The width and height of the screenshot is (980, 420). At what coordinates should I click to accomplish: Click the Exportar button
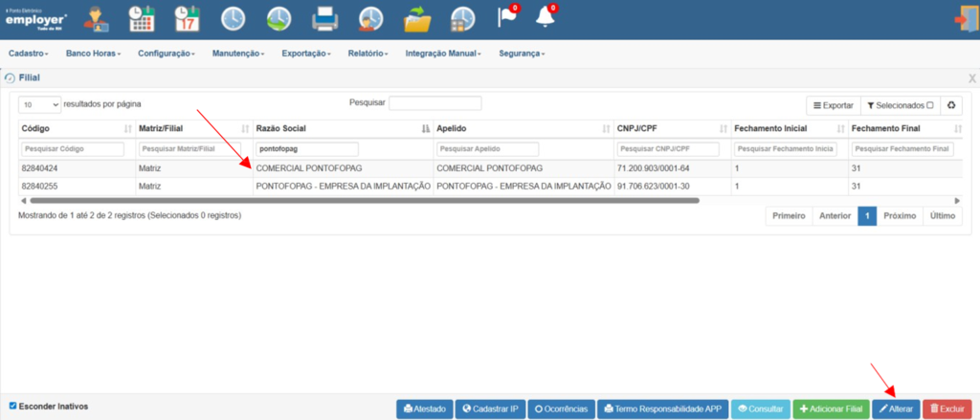834,105
